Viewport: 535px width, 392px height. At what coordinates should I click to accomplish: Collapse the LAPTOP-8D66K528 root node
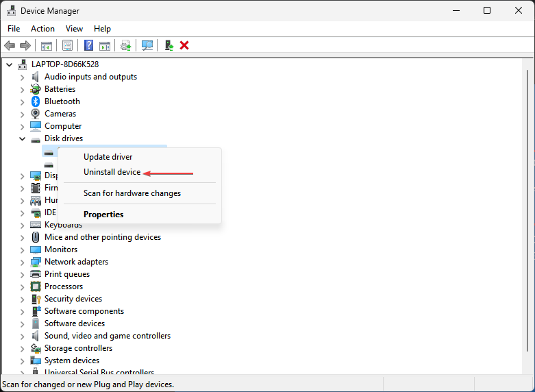click(x=9, y=64)
